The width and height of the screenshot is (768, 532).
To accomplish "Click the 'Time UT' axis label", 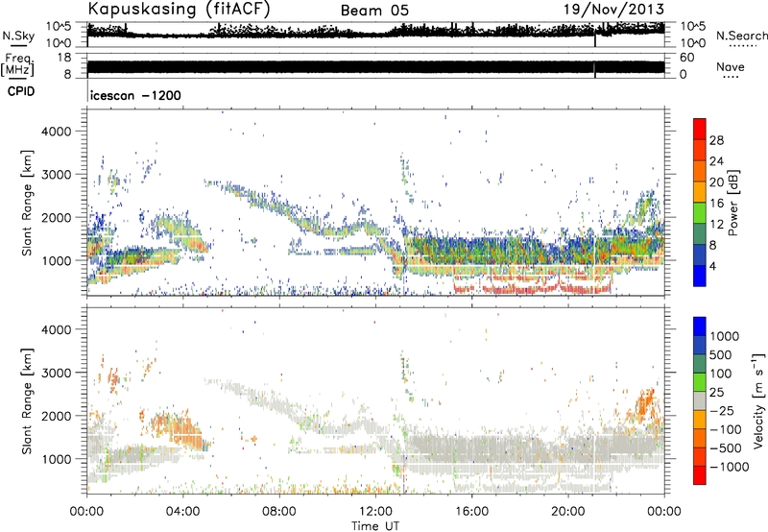I will pyautogui.click(x=375, y=526).
